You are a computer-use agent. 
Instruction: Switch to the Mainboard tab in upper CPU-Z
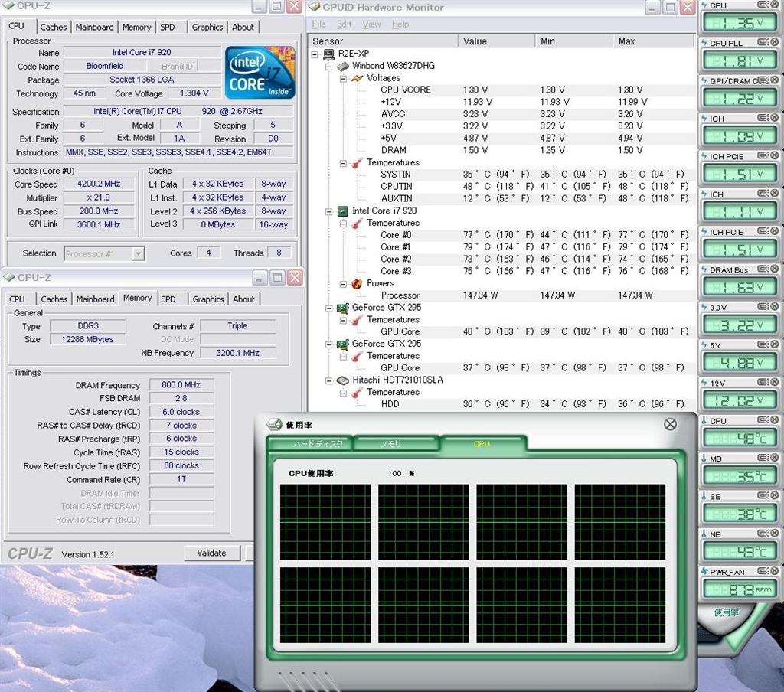click(x=94, y=27)
